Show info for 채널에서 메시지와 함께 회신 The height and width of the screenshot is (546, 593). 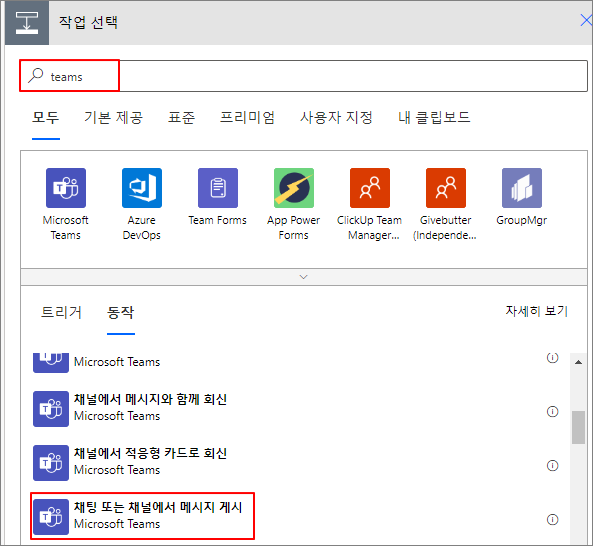click(553, 411)
